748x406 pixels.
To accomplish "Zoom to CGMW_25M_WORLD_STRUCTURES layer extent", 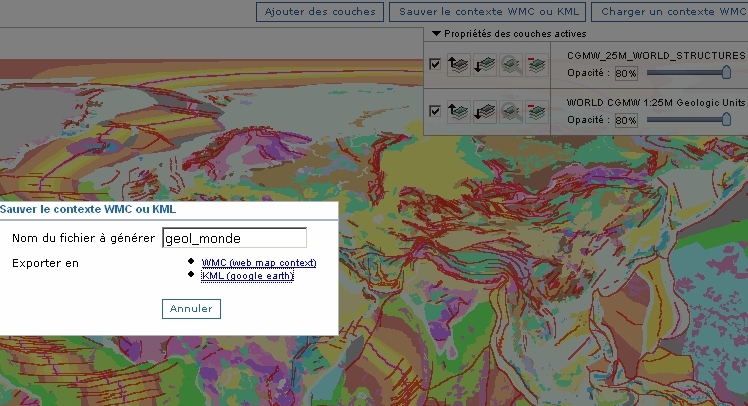I will [511, 65].
